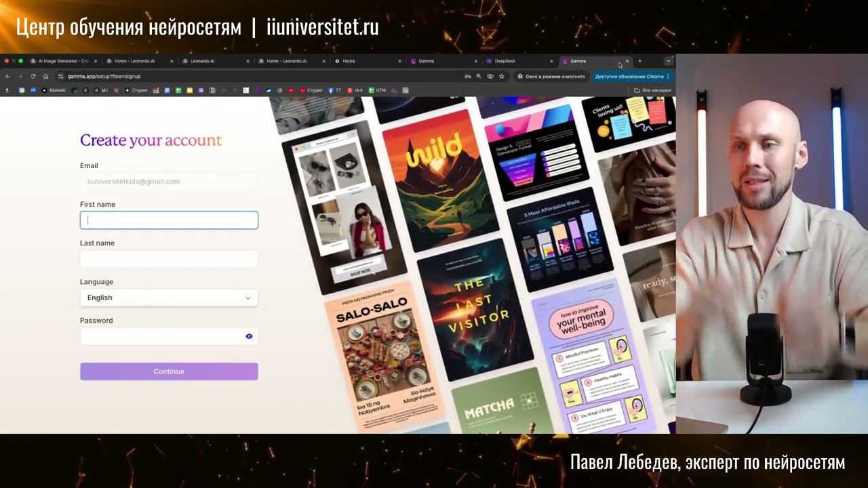Switch to the DeepSeek tab
This screenshot has height=488, width=868.
(x=521, y=61)
